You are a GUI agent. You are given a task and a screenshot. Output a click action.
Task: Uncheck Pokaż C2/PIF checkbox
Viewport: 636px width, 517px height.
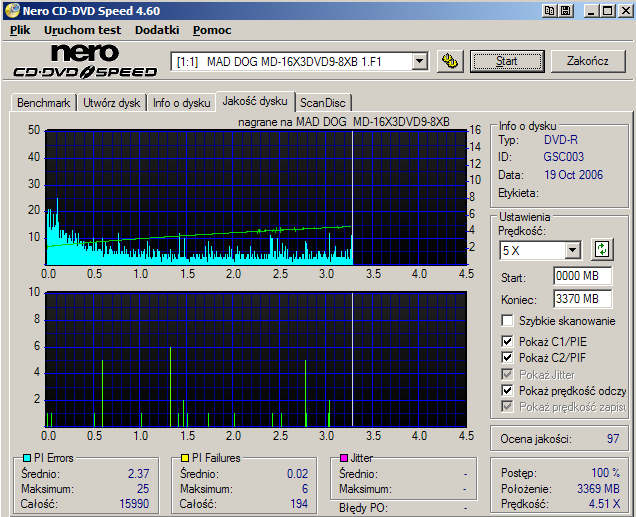[x=507, y=358]
